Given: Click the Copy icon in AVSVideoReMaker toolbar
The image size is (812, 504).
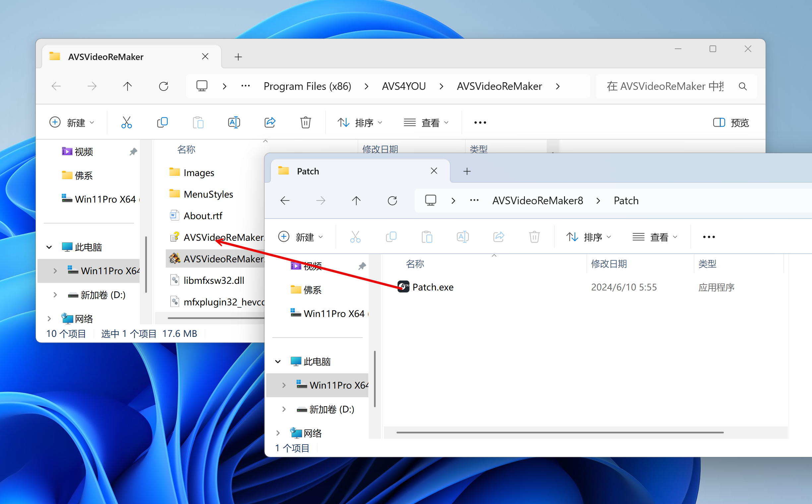Looking at the screenshot, I should coord(162,122).
